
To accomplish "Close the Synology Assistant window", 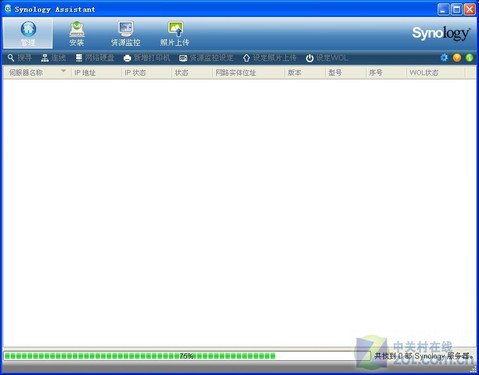I will 470,9.
